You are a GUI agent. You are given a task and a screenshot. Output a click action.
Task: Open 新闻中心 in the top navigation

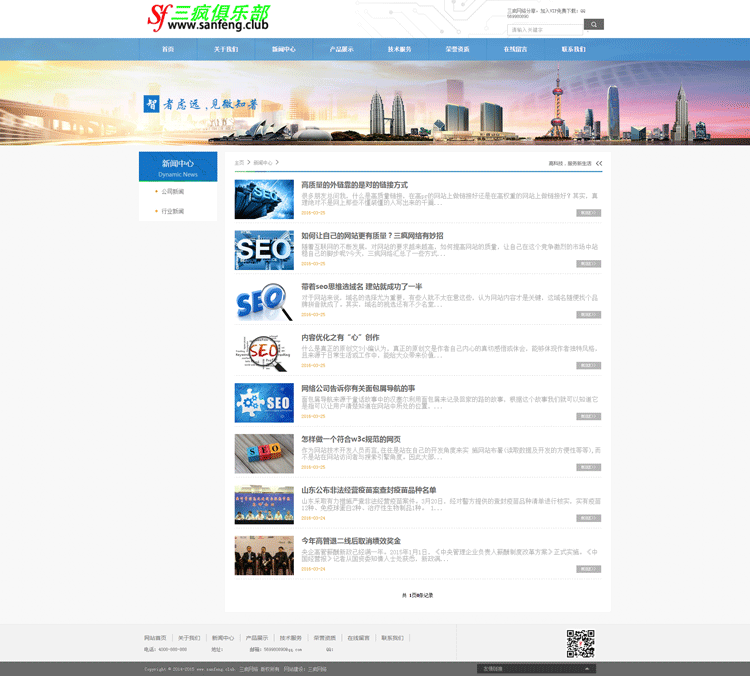284,49
